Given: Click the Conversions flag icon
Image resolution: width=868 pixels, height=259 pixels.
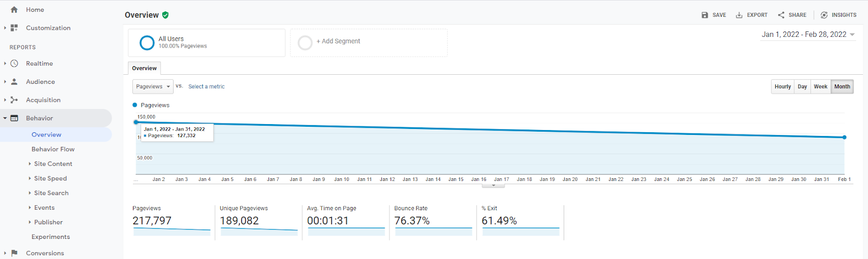Looking at the screenshot, I should point(14,253).
